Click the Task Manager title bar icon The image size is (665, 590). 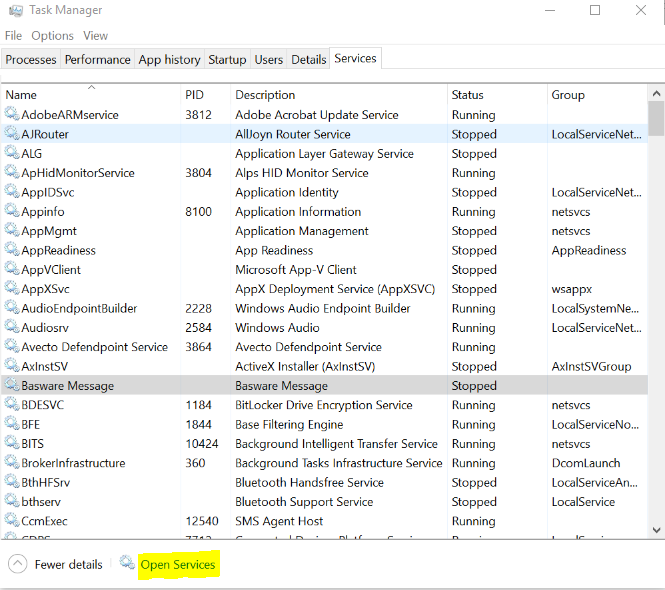click(16, 11)
